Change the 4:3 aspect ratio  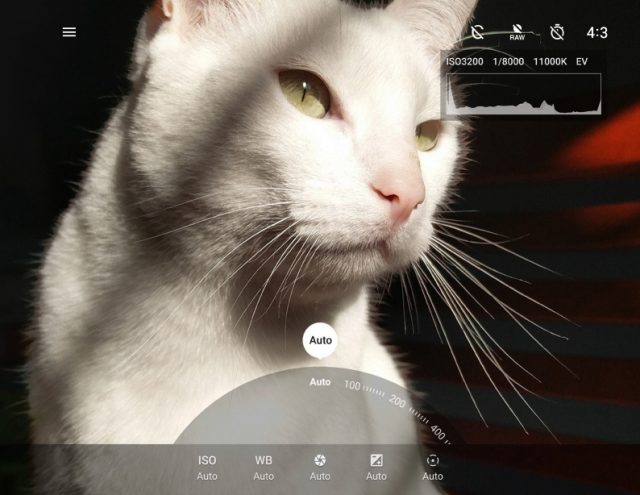click(597, 32)
